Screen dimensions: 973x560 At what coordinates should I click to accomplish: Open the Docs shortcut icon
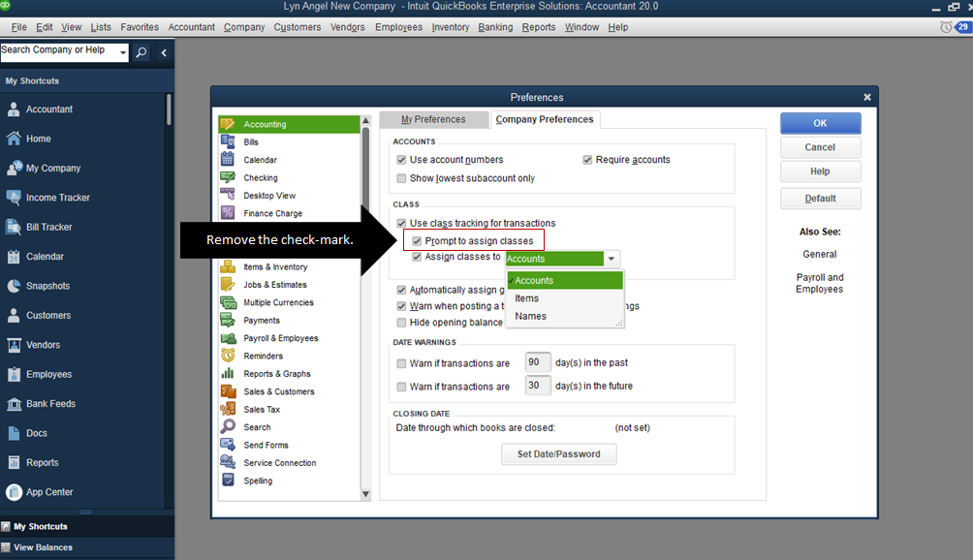pyautogui.click(x=14, y=433)
